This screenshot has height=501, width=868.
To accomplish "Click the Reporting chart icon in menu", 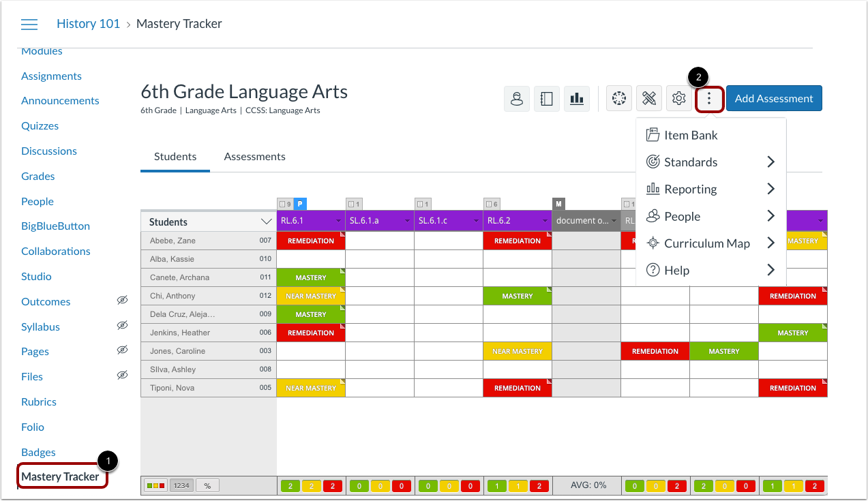I will pyautogui.click(x=653, y=189).
